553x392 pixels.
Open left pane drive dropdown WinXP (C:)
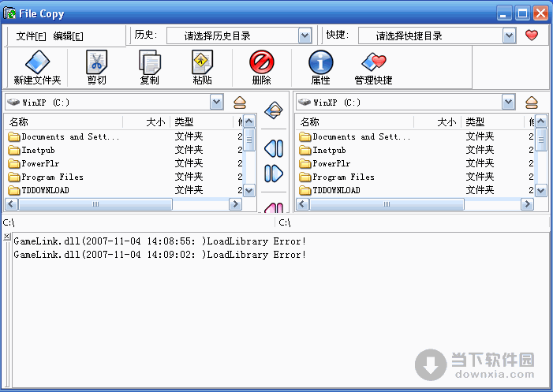[x=216, y=103]
